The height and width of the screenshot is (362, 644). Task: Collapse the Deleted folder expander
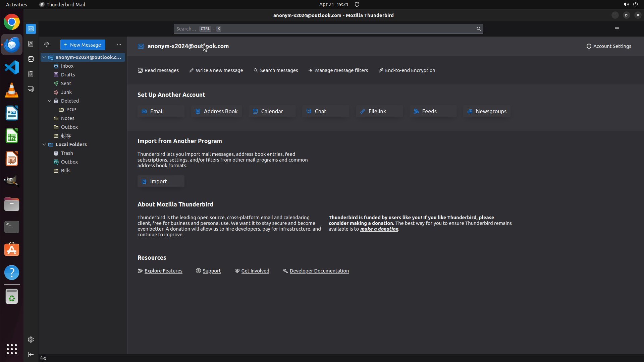coord(50,101)
